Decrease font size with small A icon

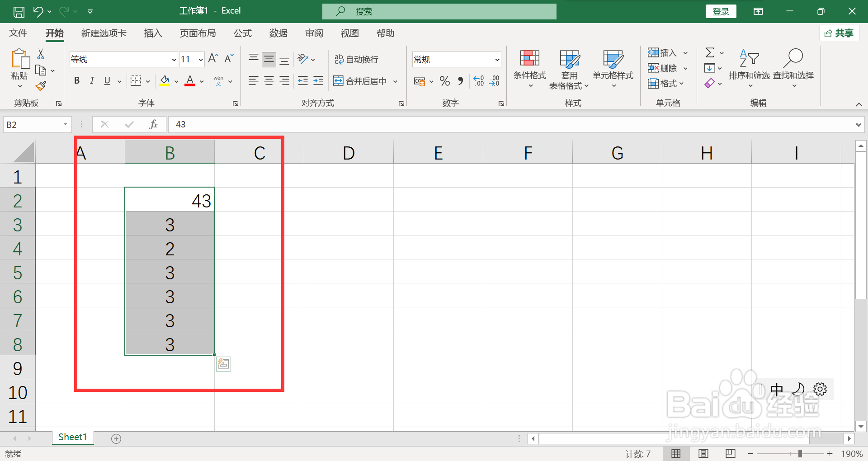(x=229, y=59)
